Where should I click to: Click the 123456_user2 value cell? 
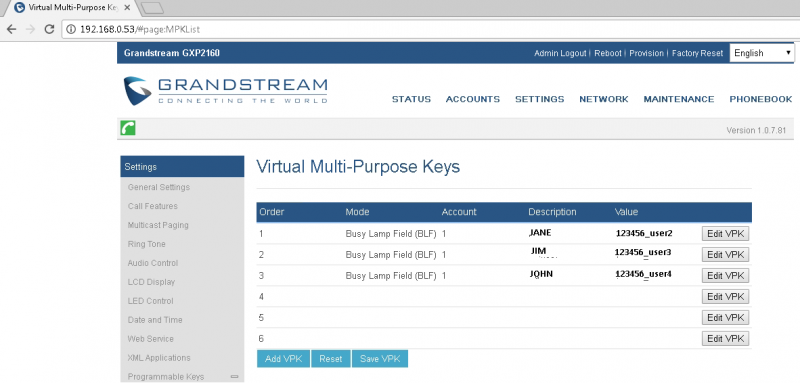(645, 234)
